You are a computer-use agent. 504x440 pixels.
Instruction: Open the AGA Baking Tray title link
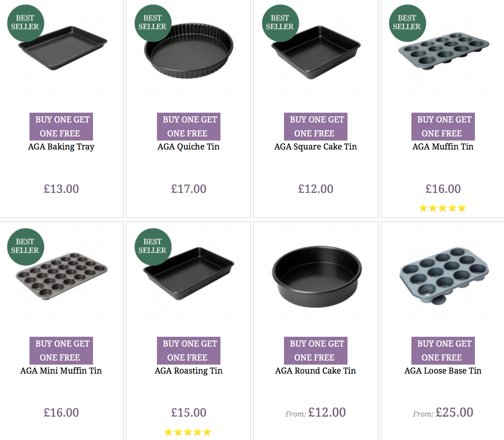pyautogui.click(x=61, y=147)
